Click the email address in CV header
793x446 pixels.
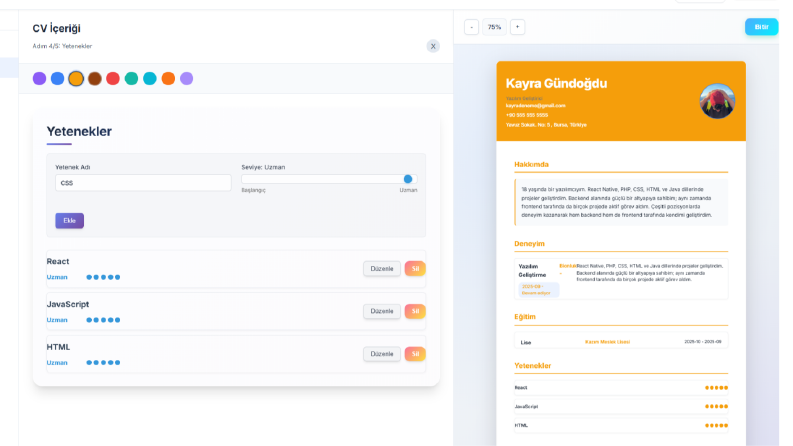[x=536, y=106]
